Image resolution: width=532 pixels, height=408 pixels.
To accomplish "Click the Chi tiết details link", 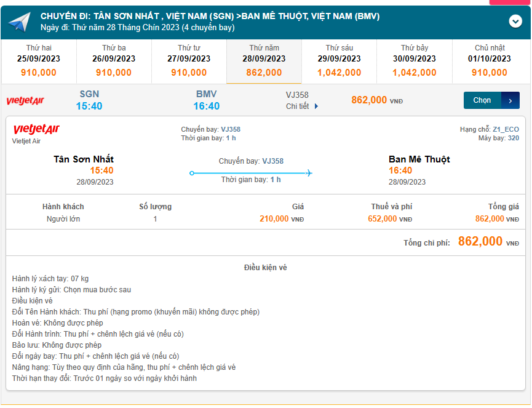I will [298, 106].
